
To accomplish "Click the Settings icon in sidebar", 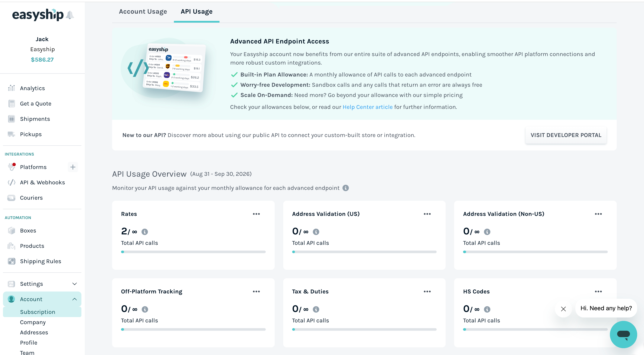I will click(x=12, y=284).
